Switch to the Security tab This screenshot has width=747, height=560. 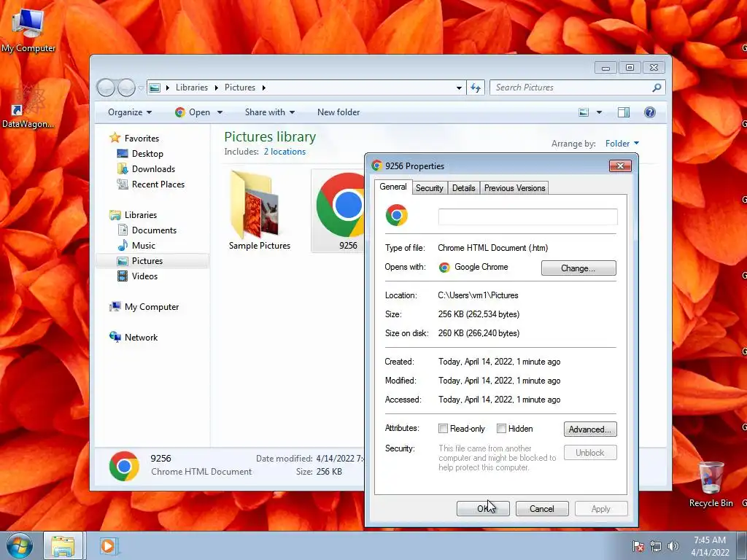pyautogui.click(x=429, y=188)
